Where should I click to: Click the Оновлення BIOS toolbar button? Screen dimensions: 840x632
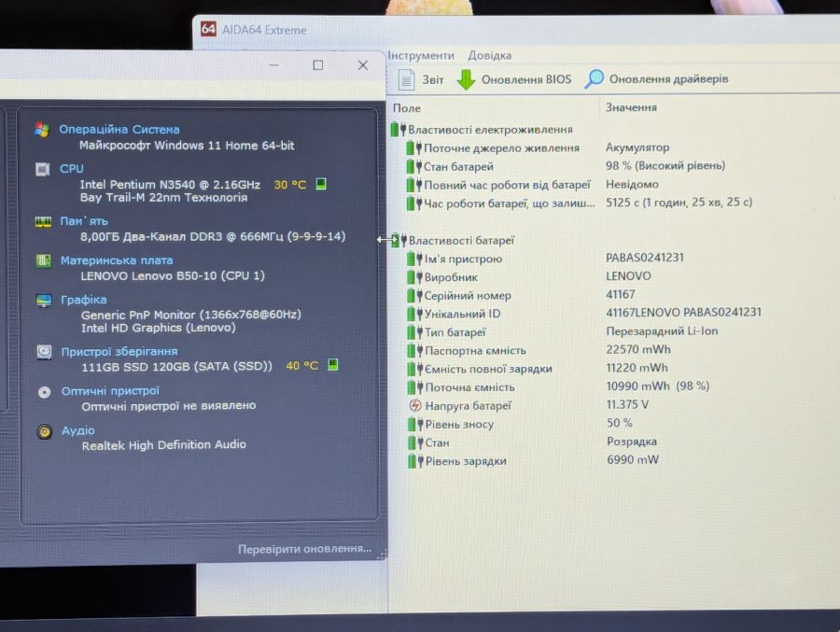pyautogui.click(x=513, y=79)
